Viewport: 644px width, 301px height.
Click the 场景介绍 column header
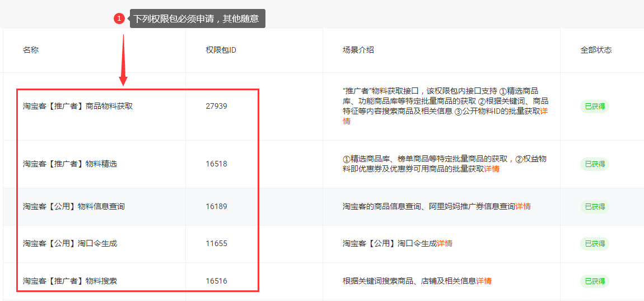point(358,50)
